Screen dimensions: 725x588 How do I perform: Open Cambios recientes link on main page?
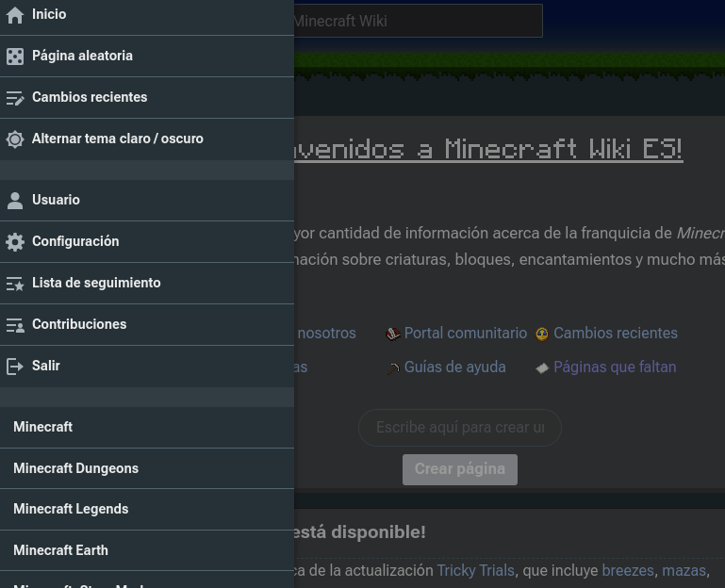pos(616,333)
